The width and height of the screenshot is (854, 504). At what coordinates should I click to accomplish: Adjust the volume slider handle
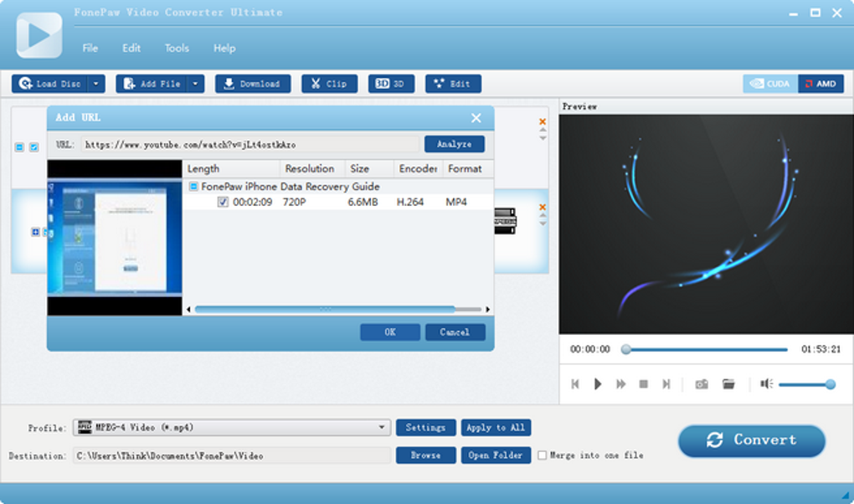click(830, 384)
